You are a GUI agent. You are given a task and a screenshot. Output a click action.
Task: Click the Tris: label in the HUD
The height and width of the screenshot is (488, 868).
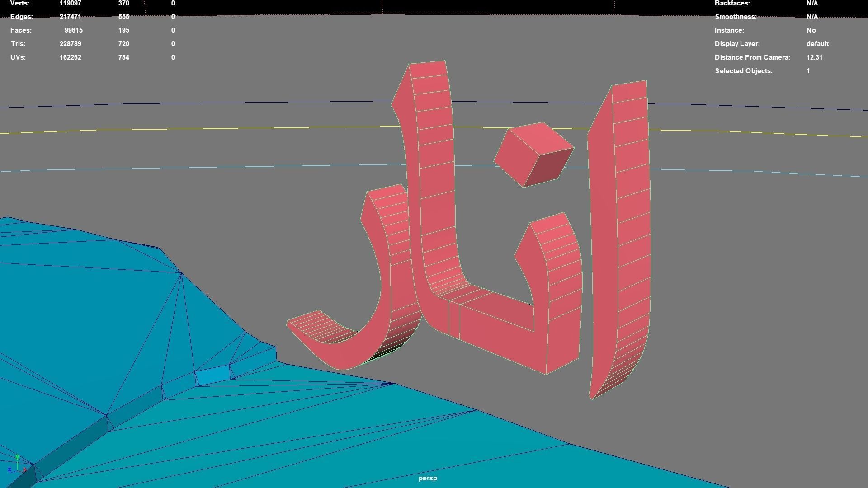point(18,44)
